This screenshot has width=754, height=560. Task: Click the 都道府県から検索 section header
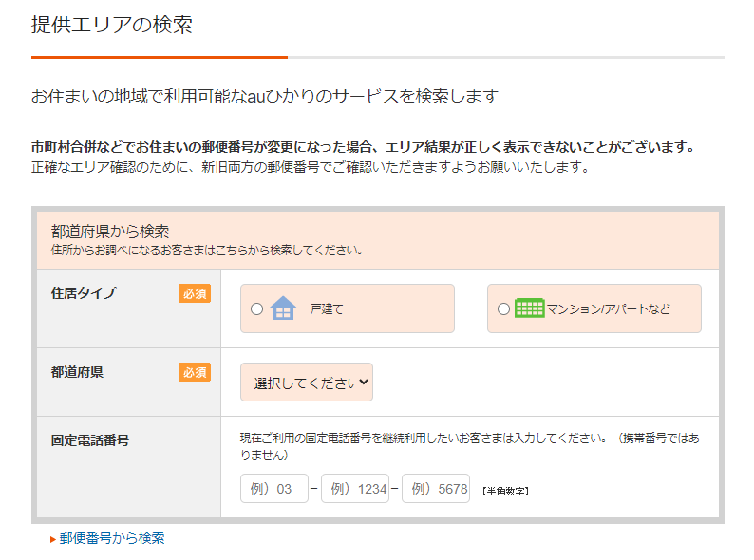[110, 231]
